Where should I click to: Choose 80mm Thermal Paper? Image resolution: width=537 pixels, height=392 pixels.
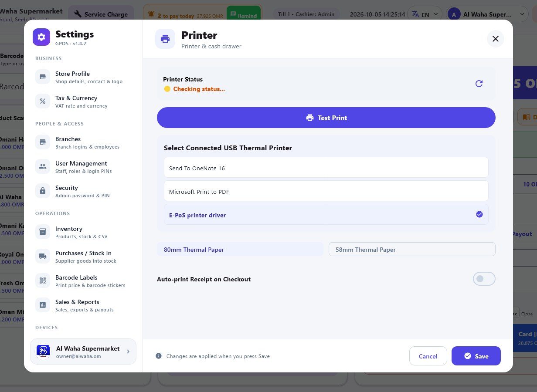(240, 250)
